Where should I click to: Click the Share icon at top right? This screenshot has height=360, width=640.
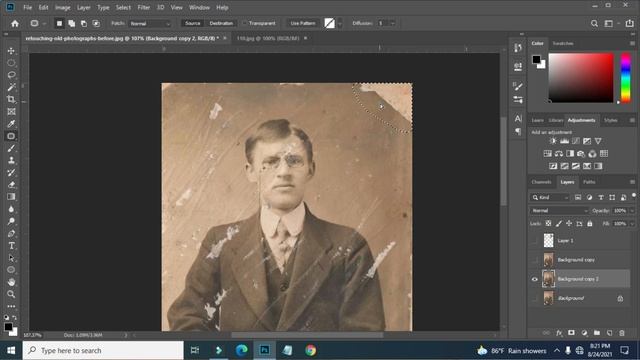pos(630,24)
